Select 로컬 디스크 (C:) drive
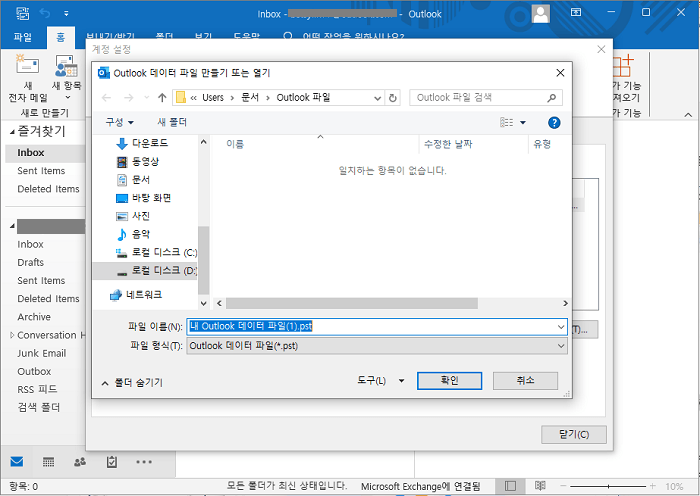 coord(156,252)
